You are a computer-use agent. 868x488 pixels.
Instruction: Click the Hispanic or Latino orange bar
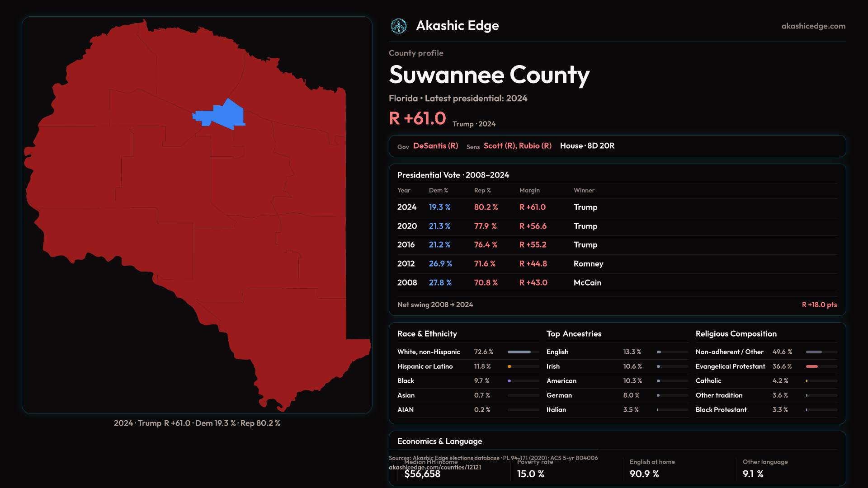tap(510, 366)
